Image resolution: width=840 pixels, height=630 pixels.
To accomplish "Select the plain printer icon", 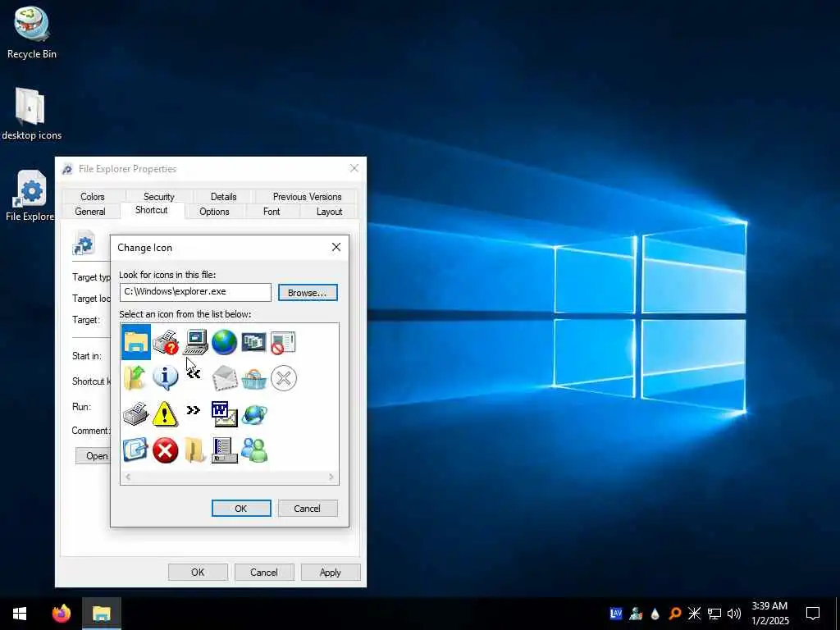I will (135, 414).
